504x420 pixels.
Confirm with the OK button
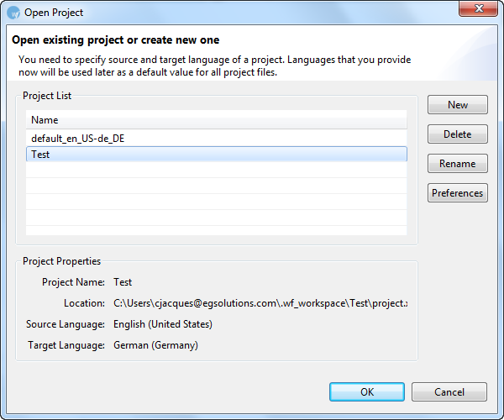(x=367, y=391)
